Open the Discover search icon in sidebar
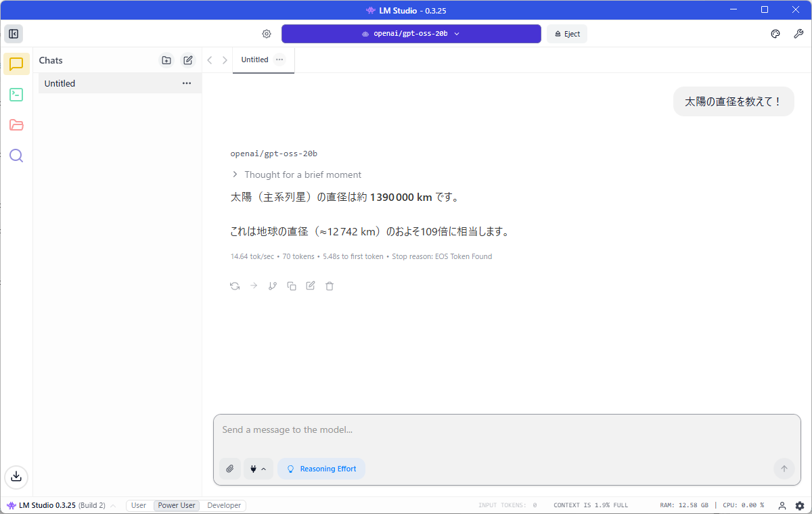 [x=16, y=156]
